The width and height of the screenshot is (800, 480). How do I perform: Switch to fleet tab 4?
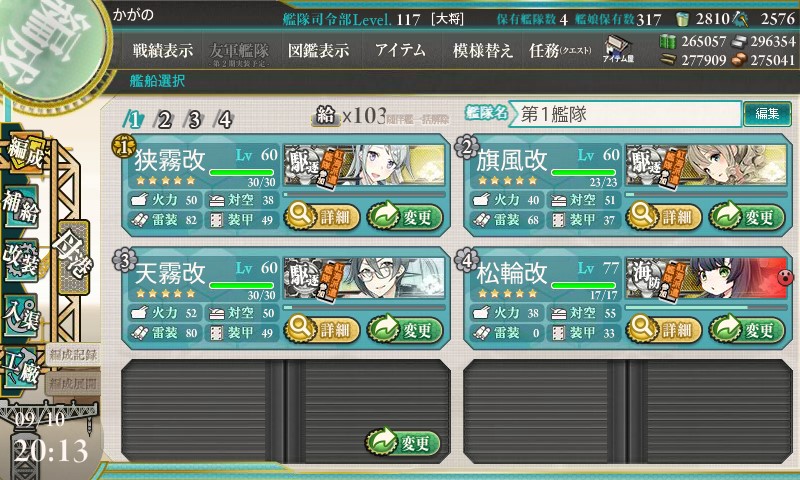(224, 120)
